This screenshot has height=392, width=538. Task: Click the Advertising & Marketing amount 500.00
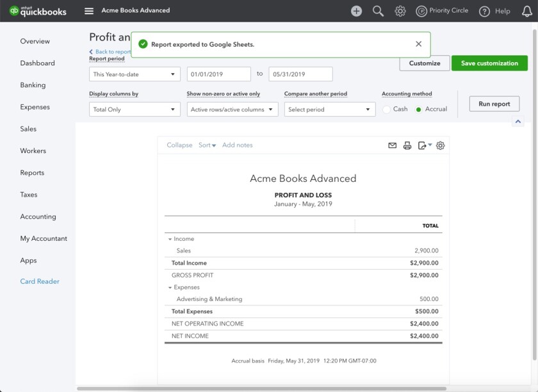pos(429,299)
